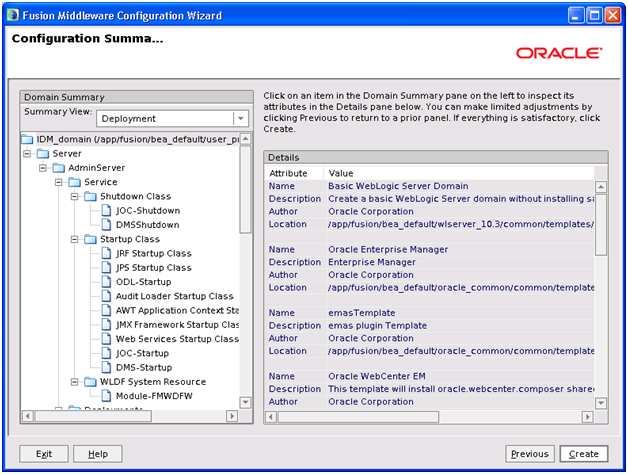Screen dimensions: 628x474
Task: Click the wlserver_10.3 location path value
Action: (461, 224)
